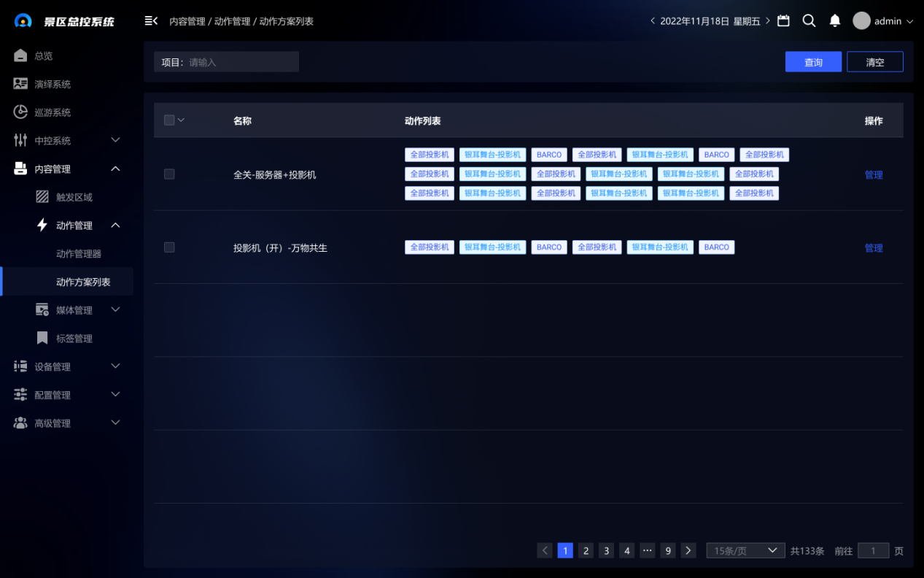Click the 查询 button
Screen dimensions: 924x578
click(813, 62)
